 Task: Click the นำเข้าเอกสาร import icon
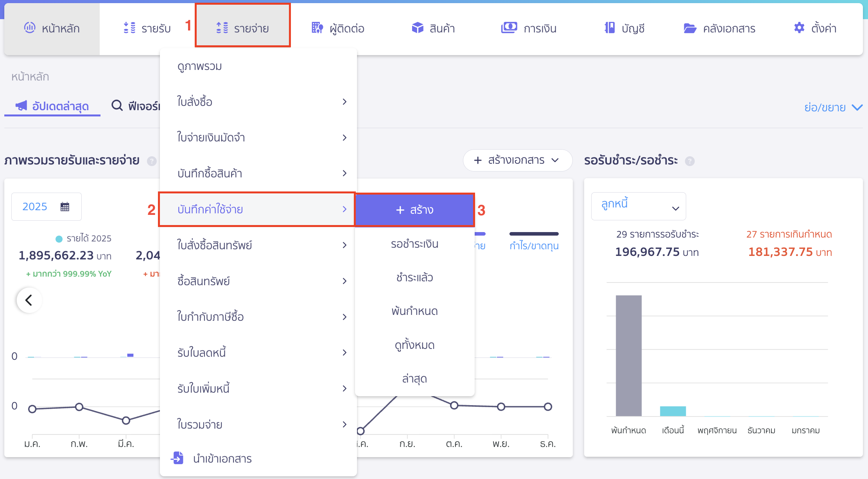point(178,458)
